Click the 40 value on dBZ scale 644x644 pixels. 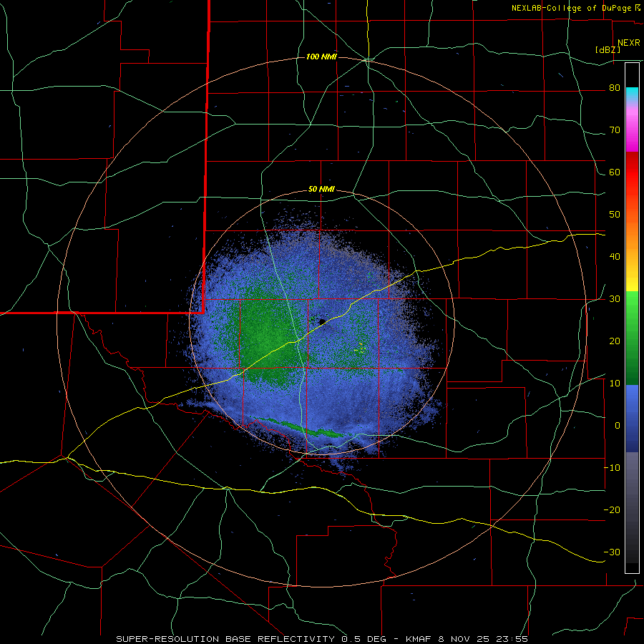[x=615, y=257]
